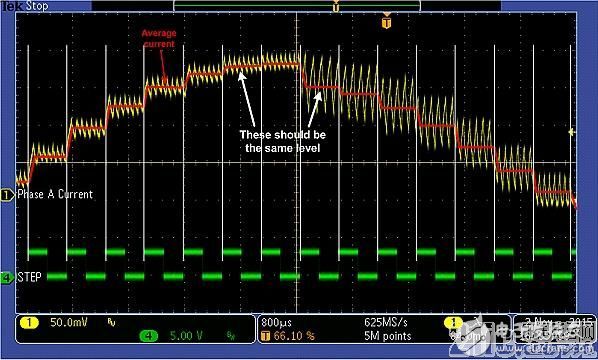Viewport: 598px width, 360px height.
Task: Click the 5M points record length readout
Action: [x=387, y=336]
